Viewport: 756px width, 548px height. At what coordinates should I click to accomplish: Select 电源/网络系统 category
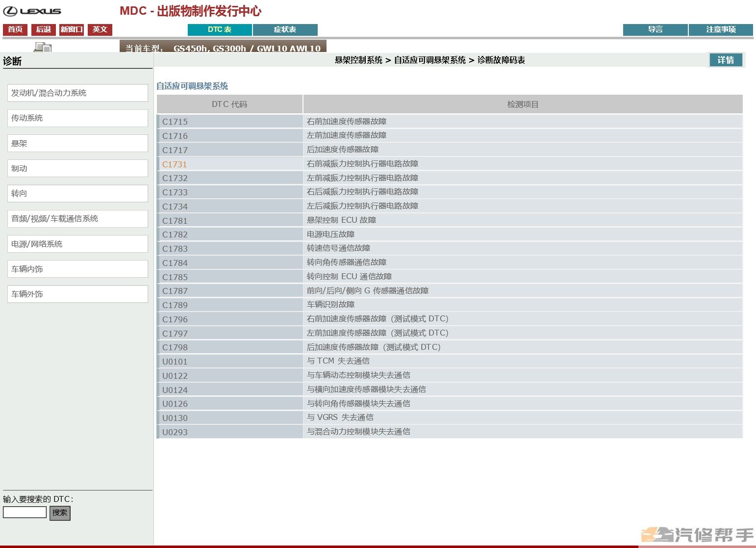coord(77,244)
